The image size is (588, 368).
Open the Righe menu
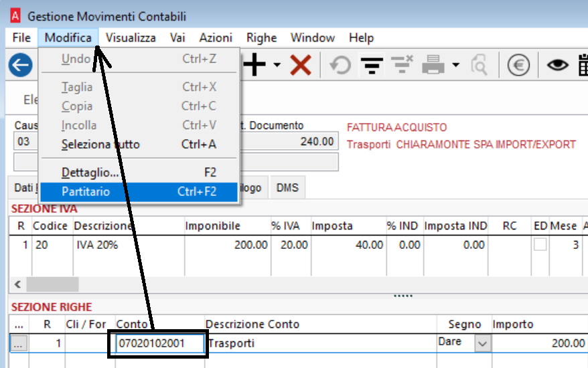coord(261,37)
